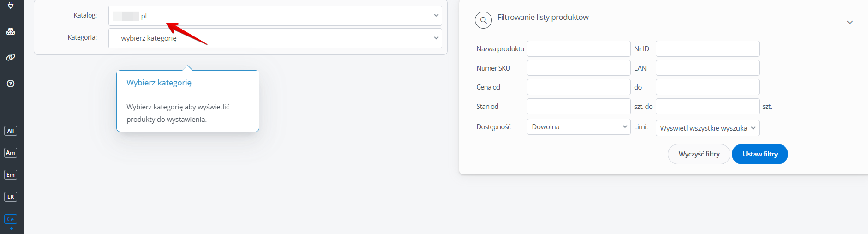This screenshot has height=234, width=868.
Task: Click into the EAN input field
Action: pyautogui.click(x=707, y=68)
